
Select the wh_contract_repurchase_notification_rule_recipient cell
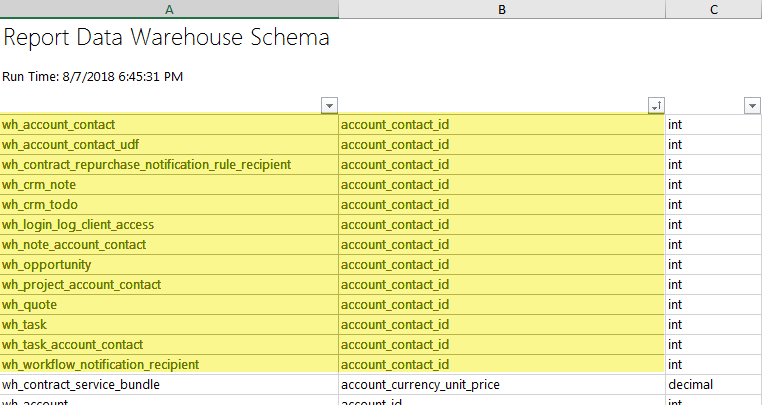pos(146,165)
